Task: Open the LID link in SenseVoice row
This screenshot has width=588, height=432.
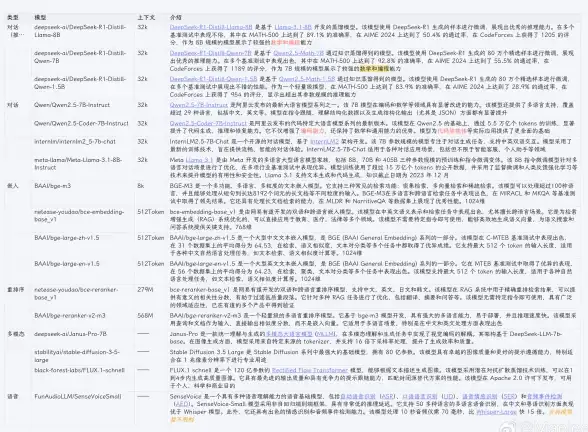Action: click(x=448, y=397)
